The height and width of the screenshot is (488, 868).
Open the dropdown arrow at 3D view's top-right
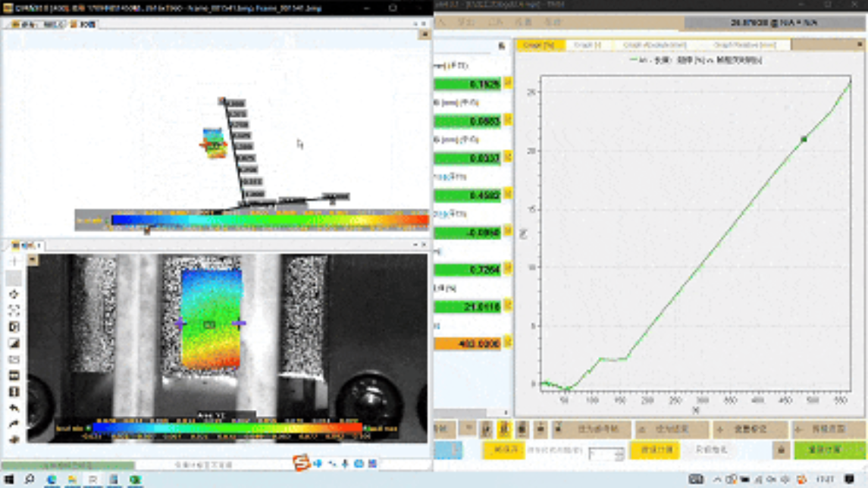pyautogui.click(x=425, y=35)
